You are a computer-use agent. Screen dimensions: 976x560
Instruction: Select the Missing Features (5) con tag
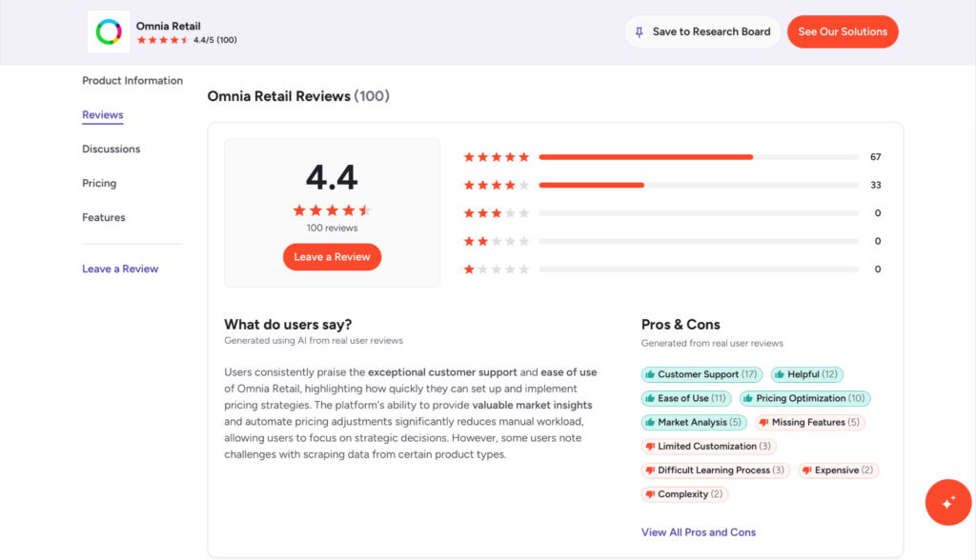tap(810, 422)
